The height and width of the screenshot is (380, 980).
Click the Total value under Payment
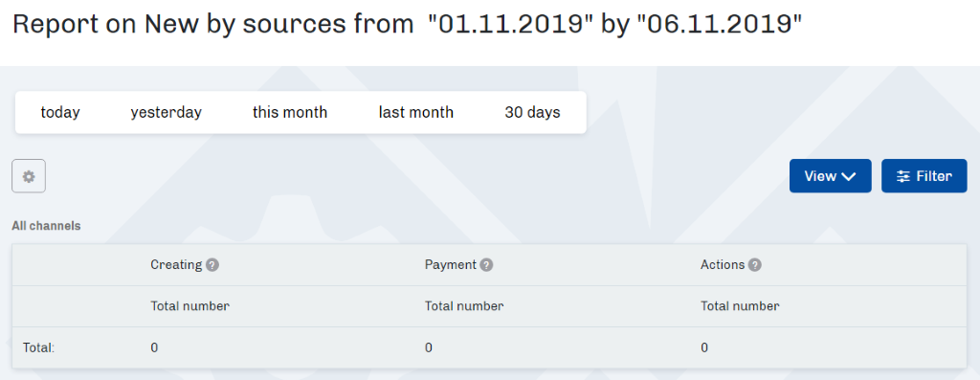pos(428,347)
